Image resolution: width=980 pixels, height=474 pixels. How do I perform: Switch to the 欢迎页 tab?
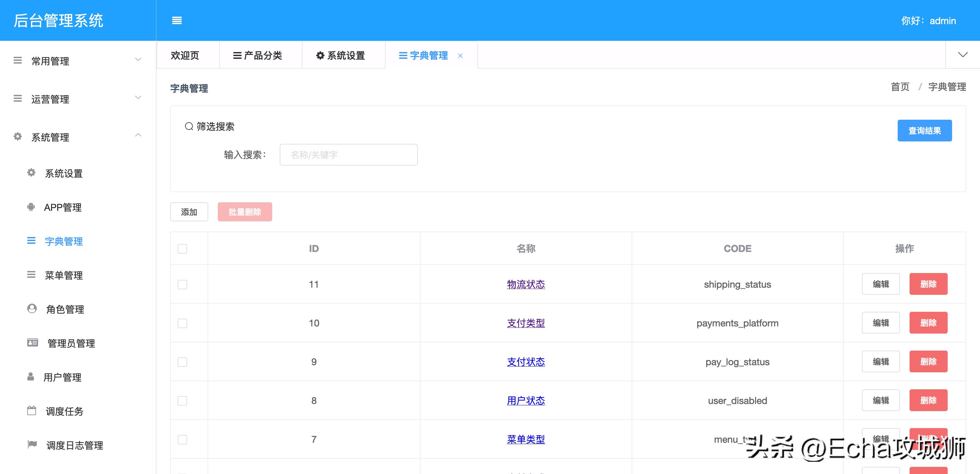click(x=187, y=55)
